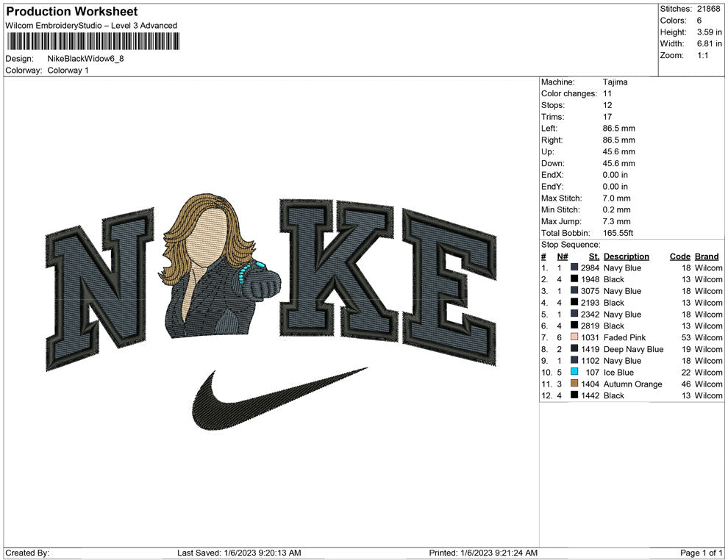Viewport: 728px width, 560px height.
Task: Click stitch count '1948' in stop 2
Action: click(x=590, y=279)
